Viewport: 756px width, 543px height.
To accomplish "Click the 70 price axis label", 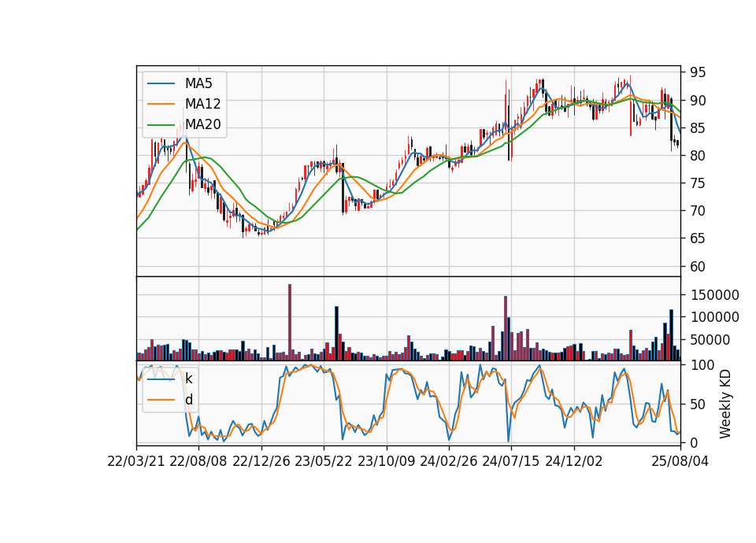I will [698, 211].
